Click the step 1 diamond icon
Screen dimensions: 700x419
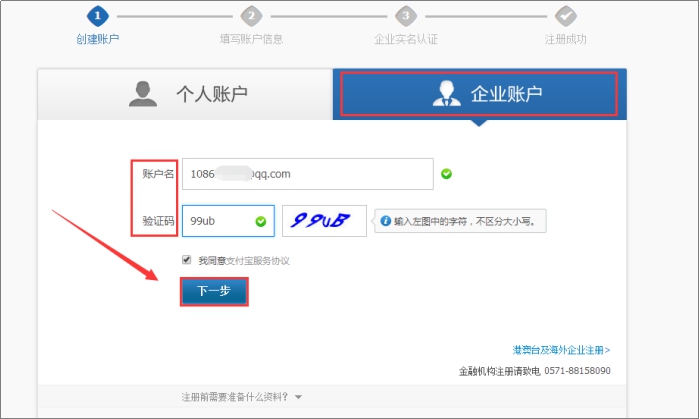pos(96,16)
